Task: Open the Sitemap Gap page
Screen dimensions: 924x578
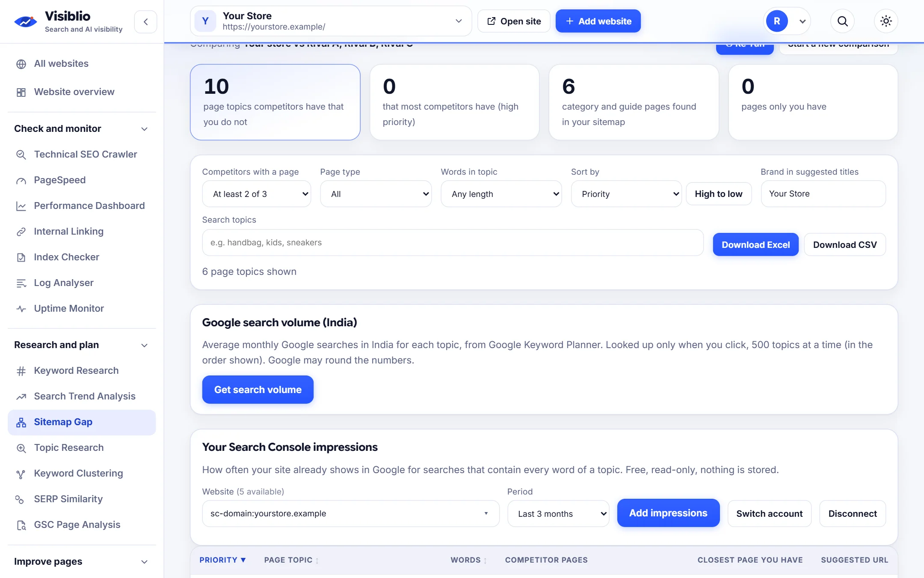Action: 82,422
